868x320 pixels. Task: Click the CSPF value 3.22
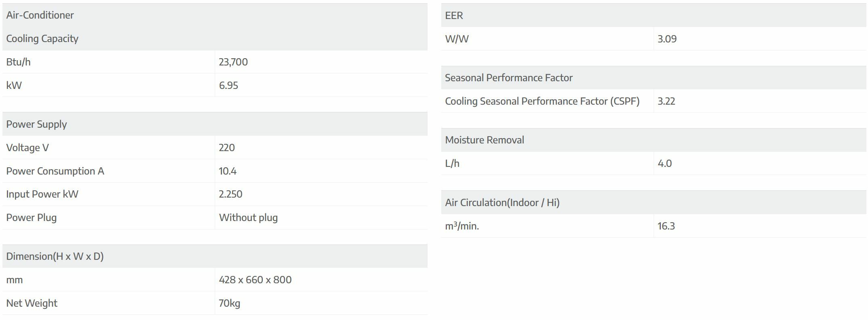tap(666, 101)
